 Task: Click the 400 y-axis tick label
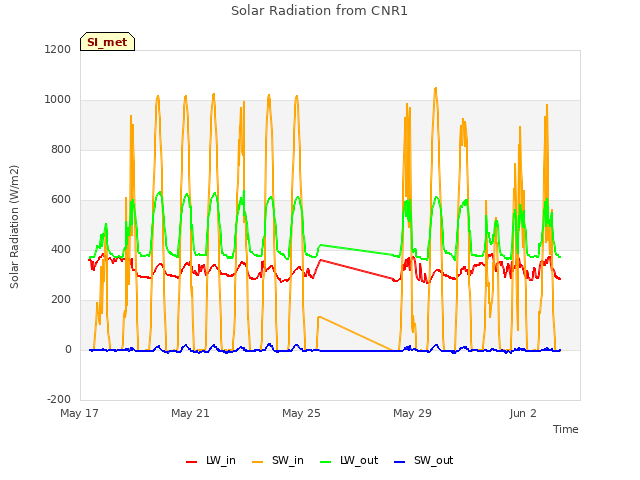(x=61, y=249)
